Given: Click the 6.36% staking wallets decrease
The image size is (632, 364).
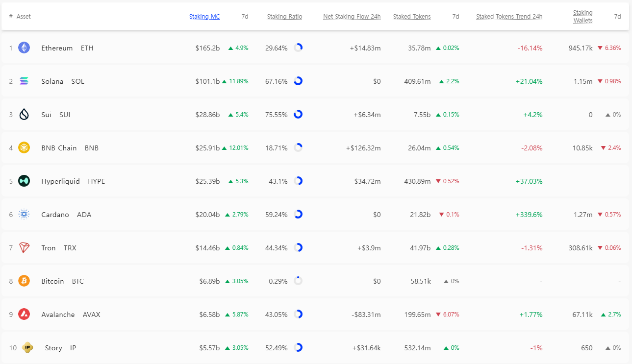Looking at the screenshot, I should click(609, 48).
